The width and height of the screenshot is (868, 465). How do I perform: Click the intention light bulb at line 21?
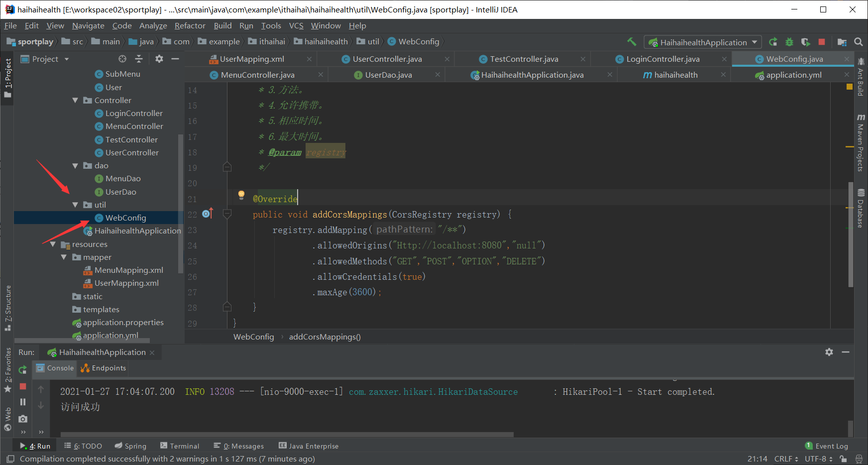(241, 195)
